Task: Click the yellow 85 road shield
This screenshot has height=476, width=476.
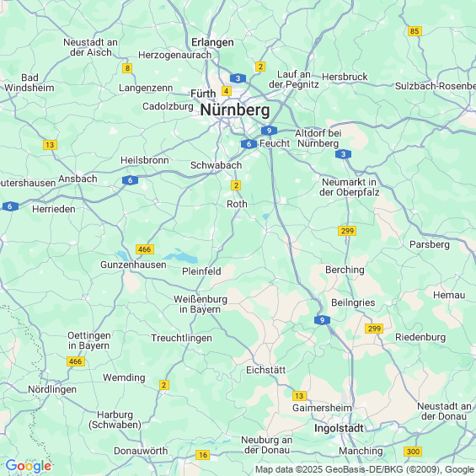Action: pos(414,31)
